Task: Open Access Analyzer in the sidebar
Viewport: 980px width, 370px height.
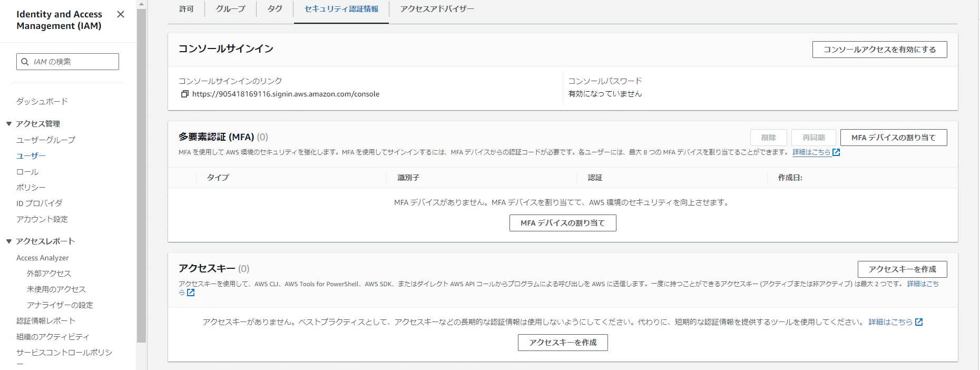Action: pyautogui.click(x=43, y=258)
